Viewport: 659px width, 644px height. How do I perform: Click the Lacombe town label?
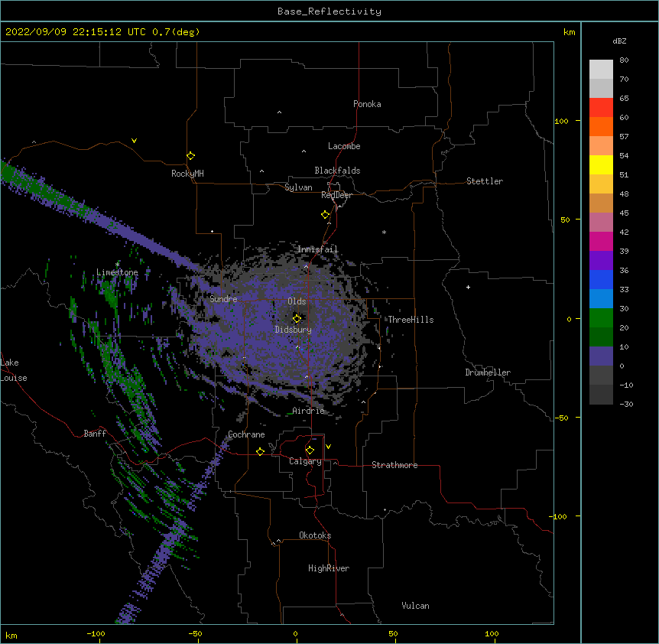[x=344, y=146]
